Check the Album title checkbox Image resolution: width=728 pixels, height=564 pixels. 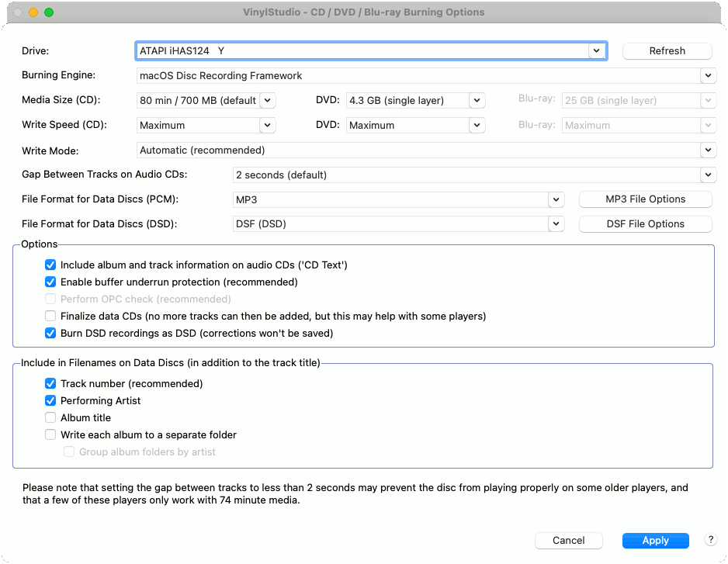pyautogui.click(x=50, y=417)
